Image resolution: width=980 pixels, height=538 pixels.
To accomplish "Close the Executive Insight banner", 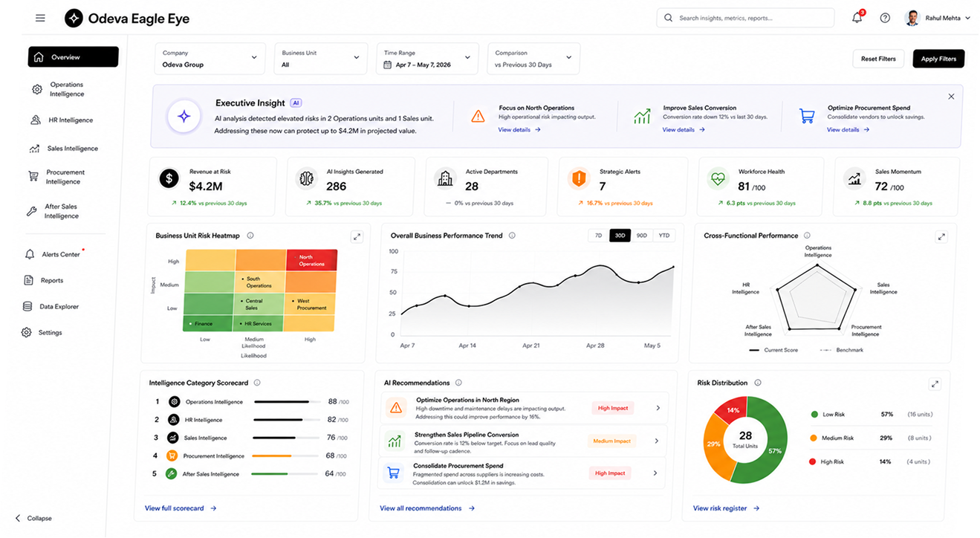I will click(x=951, y=97).
